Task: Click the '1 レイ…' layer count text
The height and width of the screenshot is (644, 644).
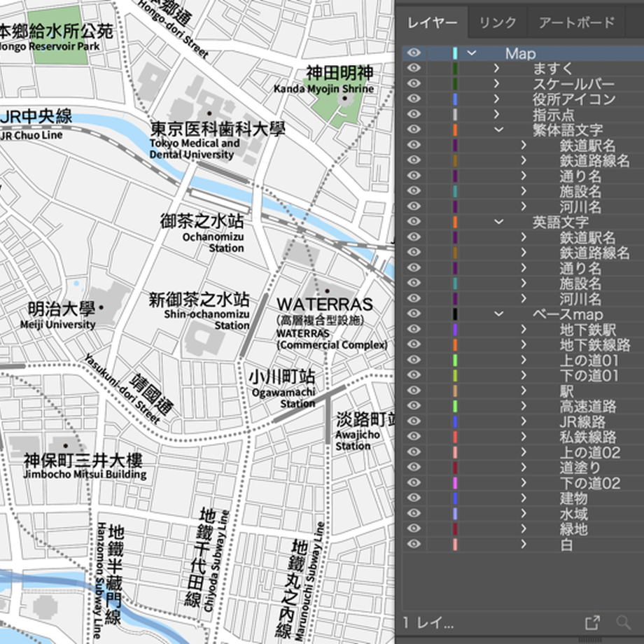Action: [x=428, y=623]
